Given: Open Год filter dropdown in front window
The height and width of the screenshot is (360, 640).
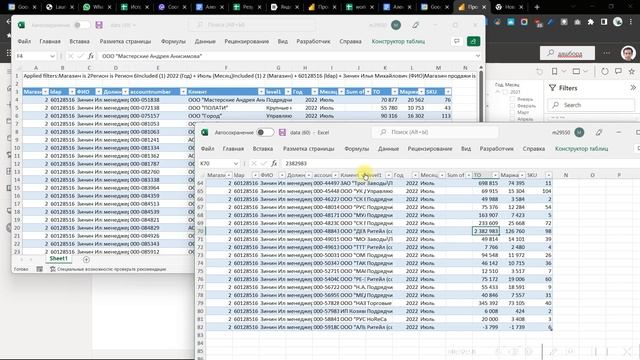Looking at the screenshot, I should click(x=415, y=175).
